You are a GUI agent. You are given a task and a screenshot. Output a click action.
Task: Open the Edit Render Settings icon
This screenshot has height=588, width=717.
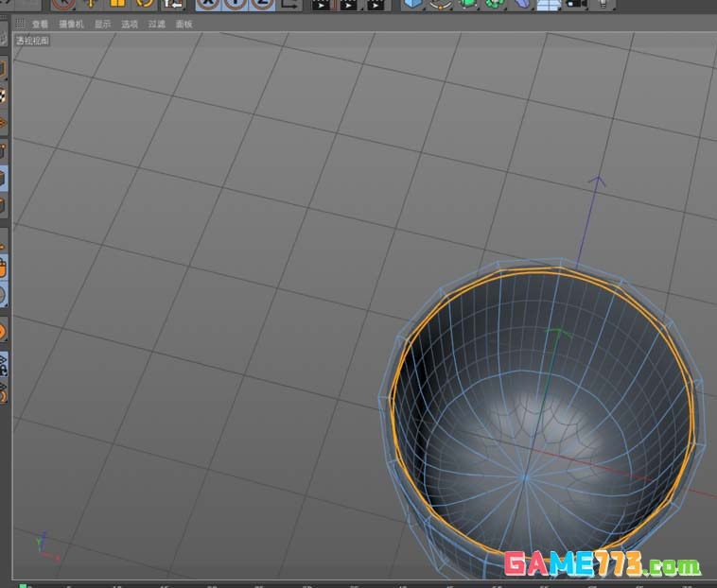(376, 4)
